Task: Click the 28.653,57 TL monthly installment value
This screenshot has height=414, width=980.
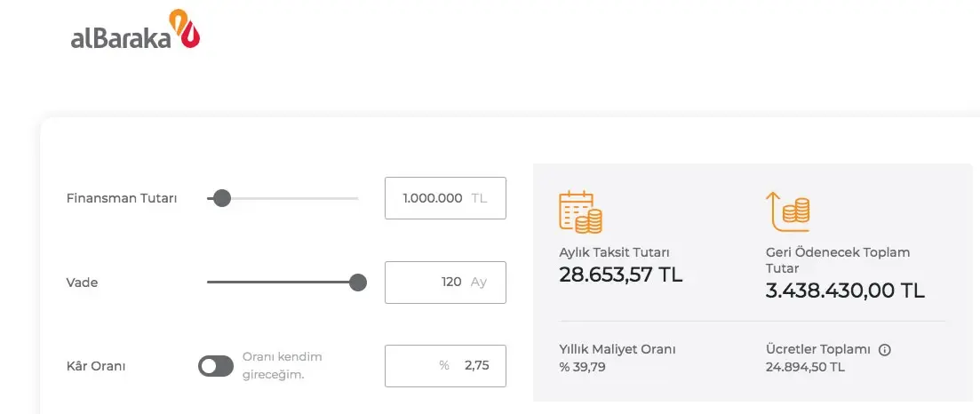Action: click(x=620, y=275)
